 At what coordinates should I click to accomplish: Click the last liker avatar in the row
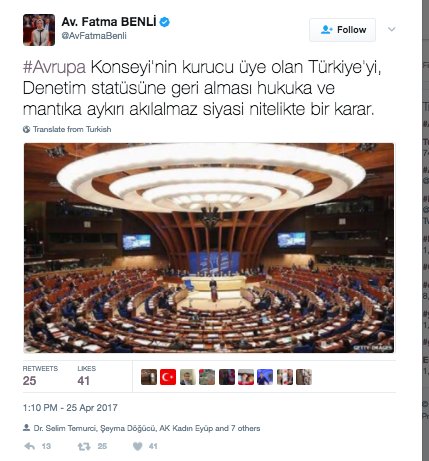[304, 377]
